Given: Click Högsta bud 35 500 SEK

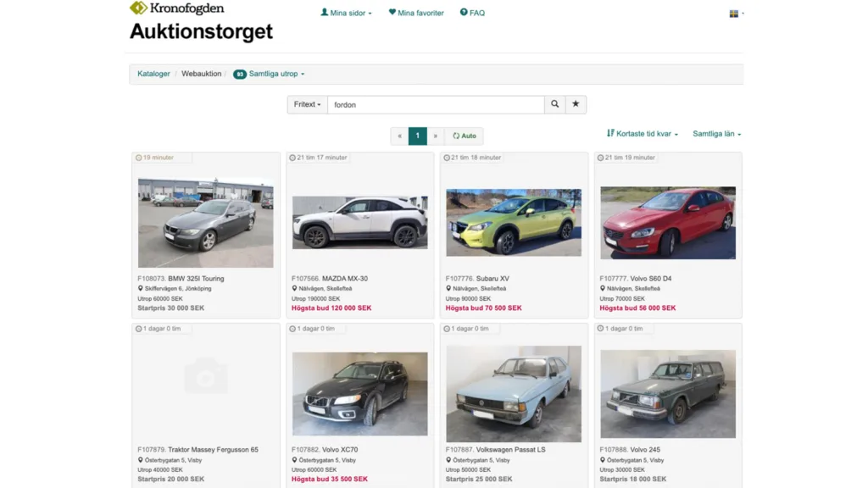Looking at the screenshot, I should (x=330, y=480).
